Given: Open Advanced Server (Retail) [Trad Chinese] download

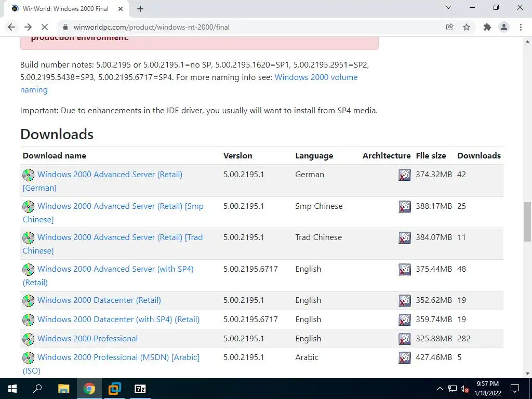Looking at the screenshot, I should (x=120, y=237).
